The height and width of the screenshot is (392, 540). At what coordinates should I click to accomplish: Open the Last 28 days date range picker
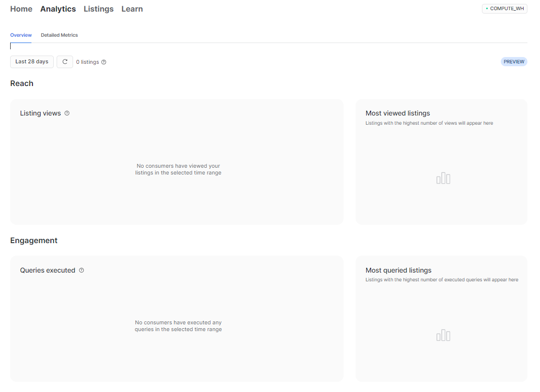tap(31, 61)
